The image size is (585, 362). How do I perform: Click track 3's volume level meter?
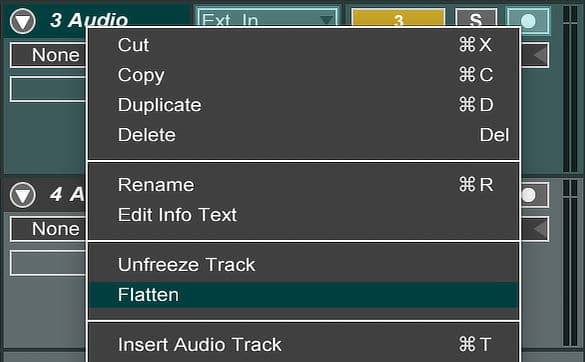pos(570,89)
